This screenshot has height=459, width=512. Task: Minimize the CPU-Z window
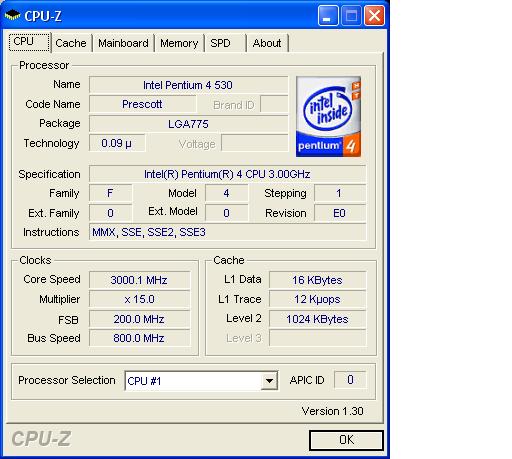[x=328, y=15]
